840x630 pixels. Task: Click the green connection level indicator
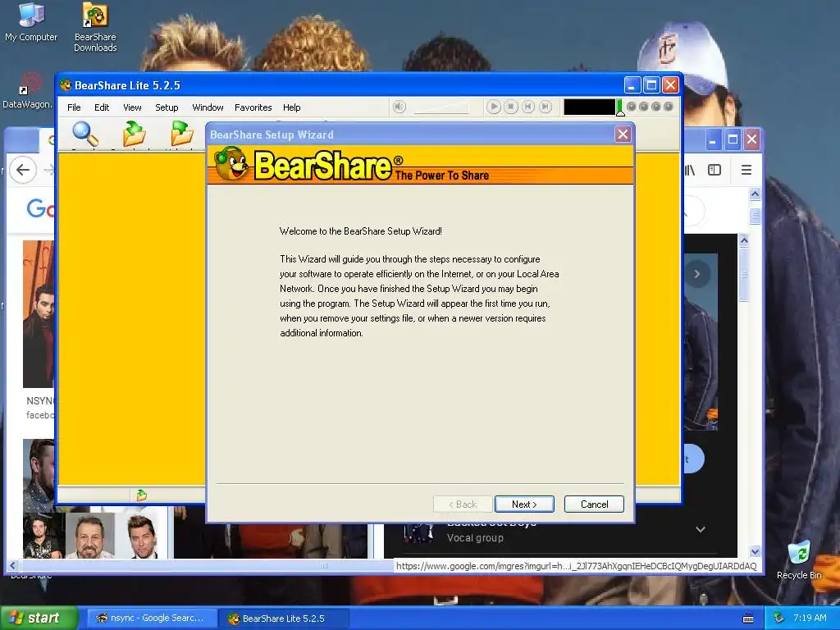coord(620,107)
